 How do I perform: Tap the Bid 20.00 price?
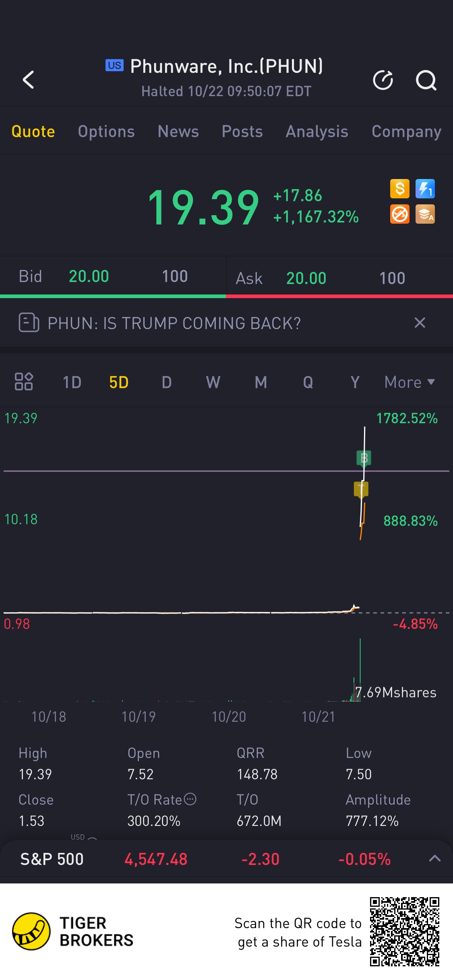point(89,276)
